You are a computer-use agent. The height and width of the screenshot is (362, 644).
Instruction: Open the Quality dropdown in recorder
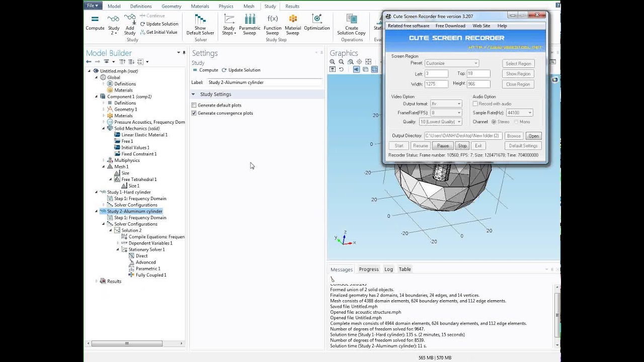click(440, 122)
